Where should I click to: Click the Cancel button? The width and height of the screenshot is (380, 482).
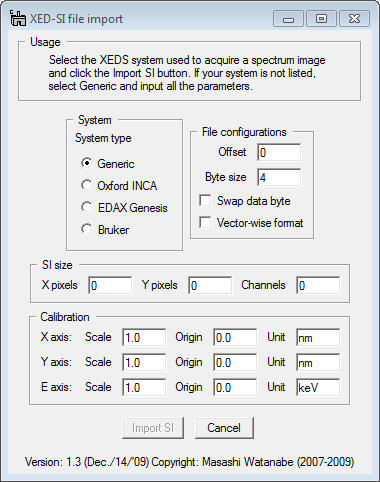point(224,428)
